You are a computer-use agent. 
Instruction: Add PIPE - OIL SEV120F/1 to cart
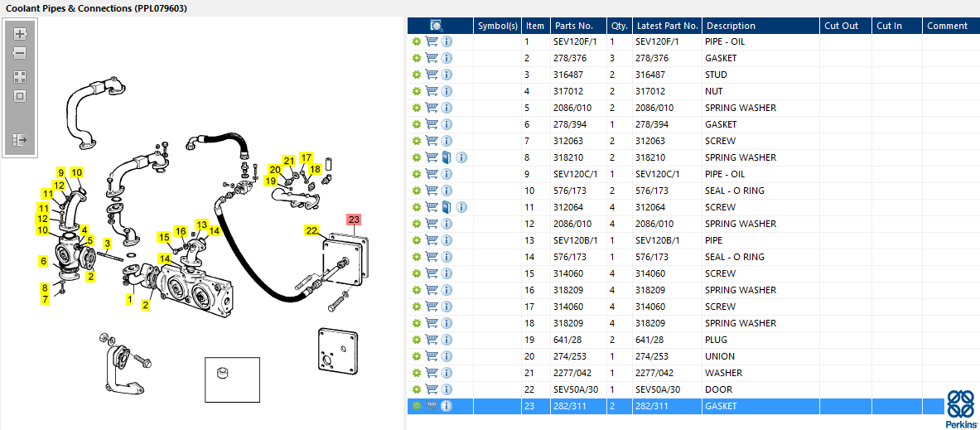point(432,41)
